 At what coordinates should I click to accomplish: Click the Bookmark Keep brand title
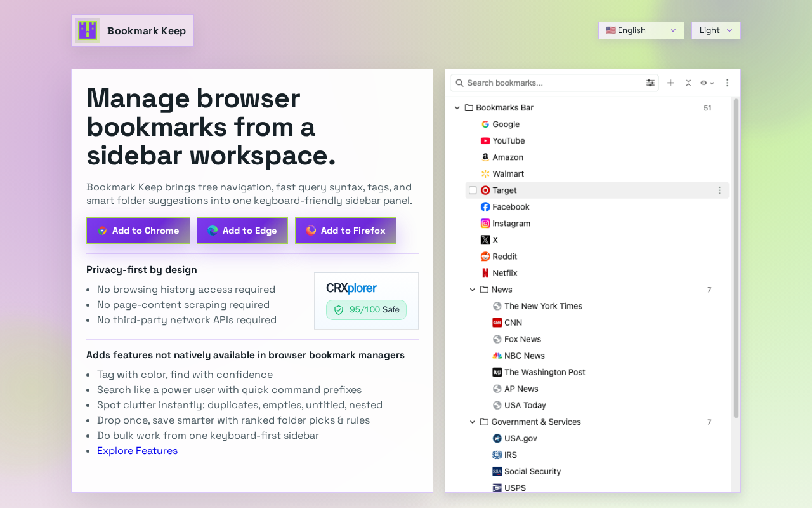147,30
